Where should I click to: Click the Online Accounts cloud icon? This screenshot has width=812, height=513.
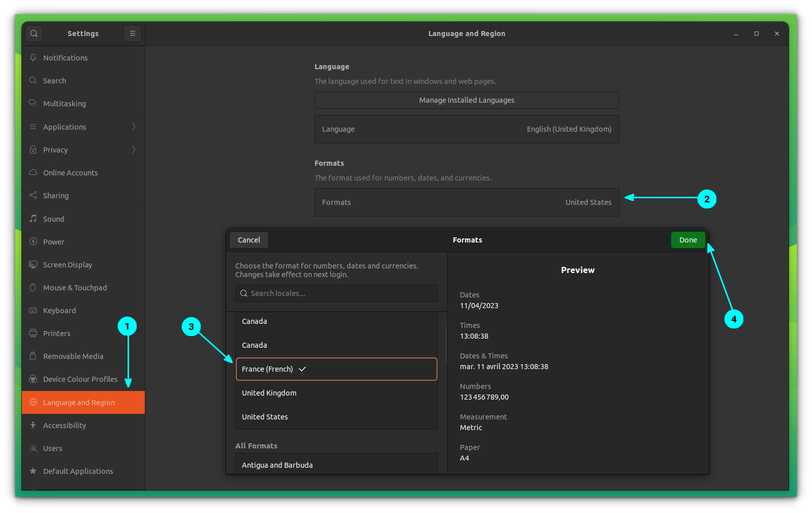(33, 172)
